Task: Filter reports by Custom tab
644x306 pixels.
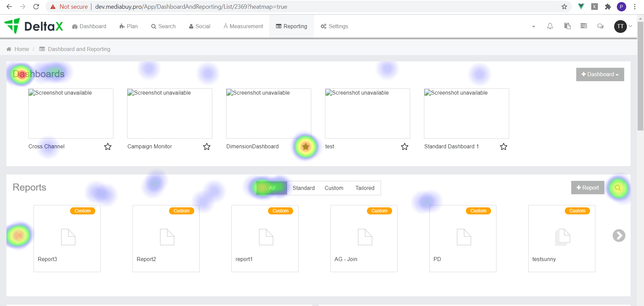Action: click(x=334, y=188)
